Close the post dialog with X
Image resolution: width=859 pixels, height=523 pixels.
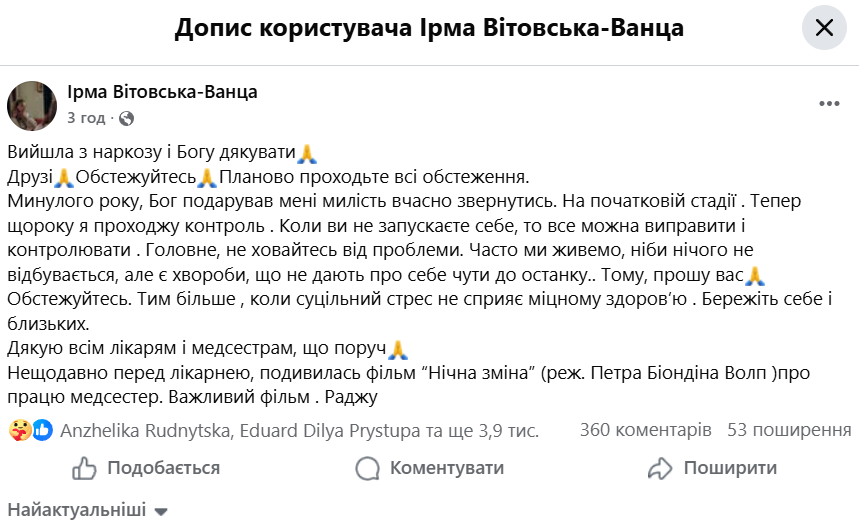tap(824, 28)
